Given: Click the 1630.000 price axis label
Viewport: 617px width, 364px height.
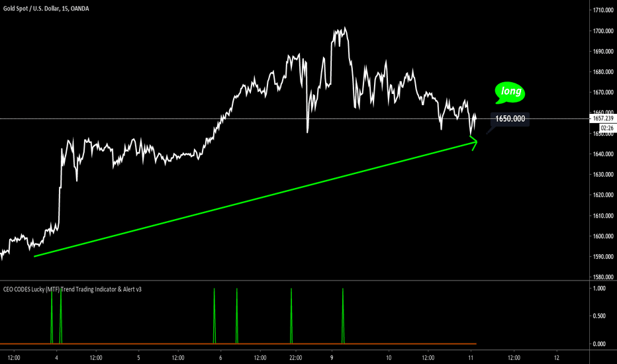Looking at the screenshot, I should [x=603, y=174].
